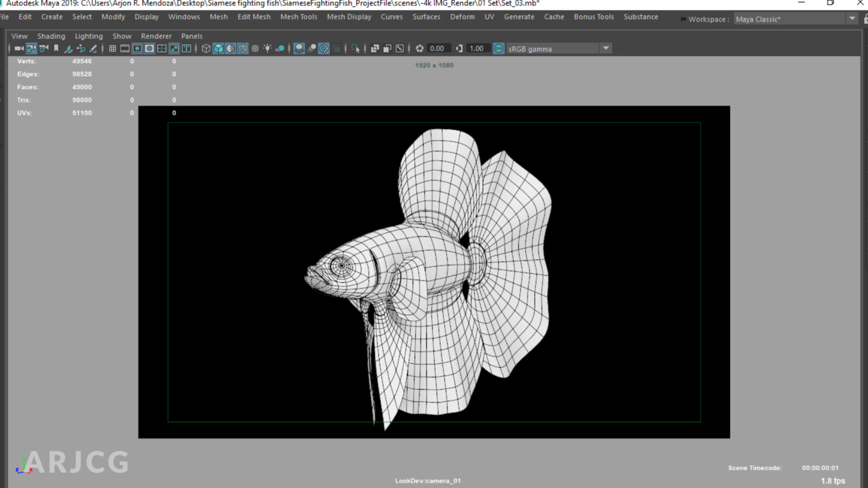868x488 pixels.
Task: Toggle the Gate Mask icon
Action: pos(149,48)
